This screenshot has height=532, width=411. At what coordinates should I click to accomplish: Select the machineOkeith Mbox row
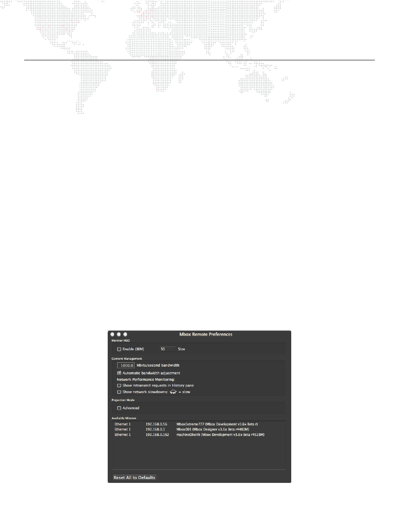tap(199, 435)
